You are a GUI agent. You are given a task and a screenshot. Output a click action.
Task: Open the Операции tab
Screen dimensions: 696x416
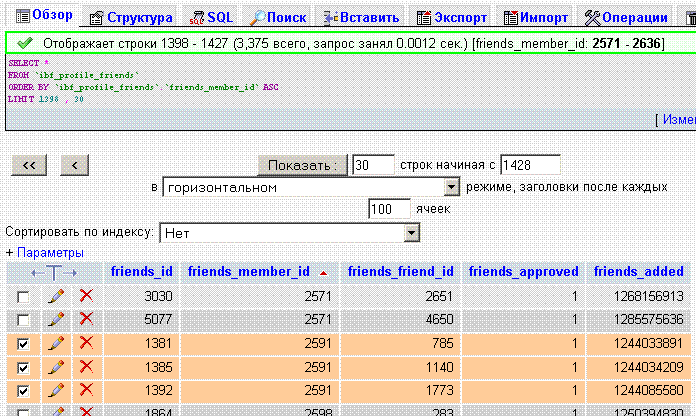pos(626,18)
